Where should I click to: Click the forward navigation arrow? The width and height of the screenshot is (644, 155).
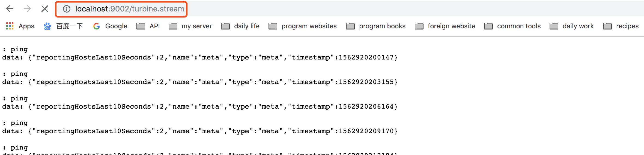[27, 9]
